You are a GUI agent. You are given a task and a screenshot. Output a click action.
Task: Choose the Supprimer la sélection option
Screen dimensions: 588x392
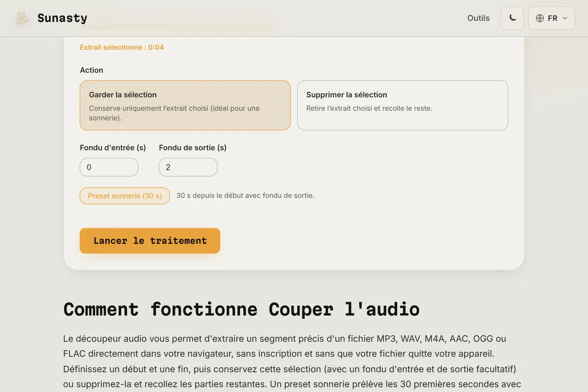(403, 105)
